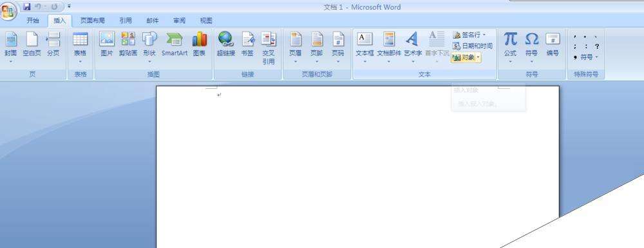The height and width of the screenshot is (248, 644).
Task: Open the 封面 cover page gallery
Action: point(11,47)
